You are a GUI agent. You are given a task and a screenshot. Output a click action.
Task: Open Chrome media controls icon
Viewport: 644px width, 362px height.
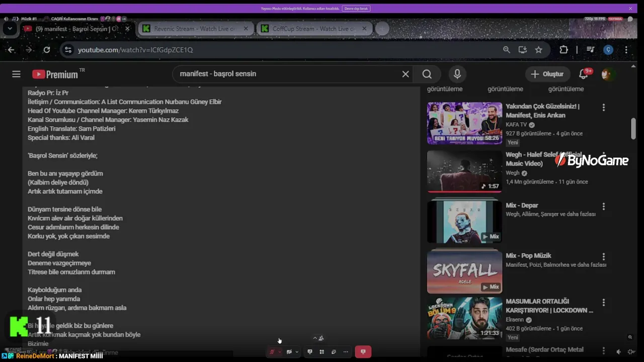[x=591, y=50]
